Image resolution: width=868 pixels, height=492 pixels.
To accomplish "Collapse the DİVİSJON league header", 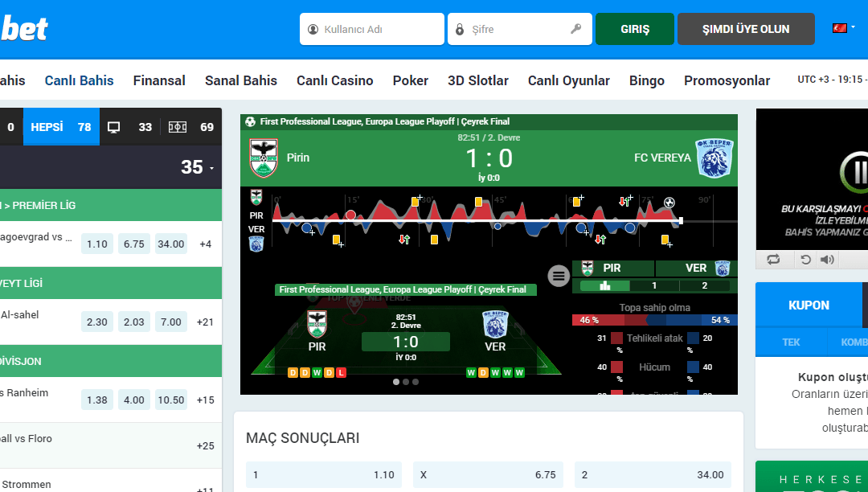I will (x=111, y=361).
